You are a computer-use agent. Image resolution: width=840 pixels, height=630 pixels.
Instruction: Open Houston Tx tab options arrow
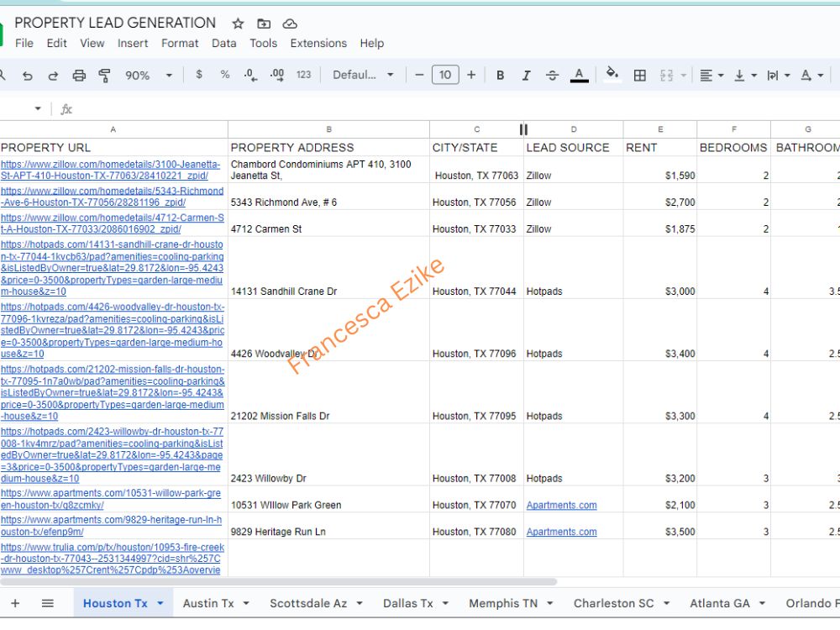(x=160, y=603)
